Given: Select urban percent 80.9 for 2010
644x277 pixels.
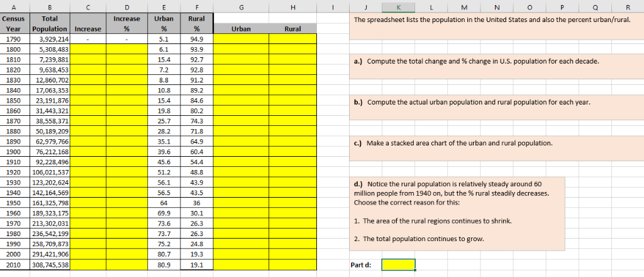Looking at the screenshot, I should pyautogui.click(x=164, y=265).
